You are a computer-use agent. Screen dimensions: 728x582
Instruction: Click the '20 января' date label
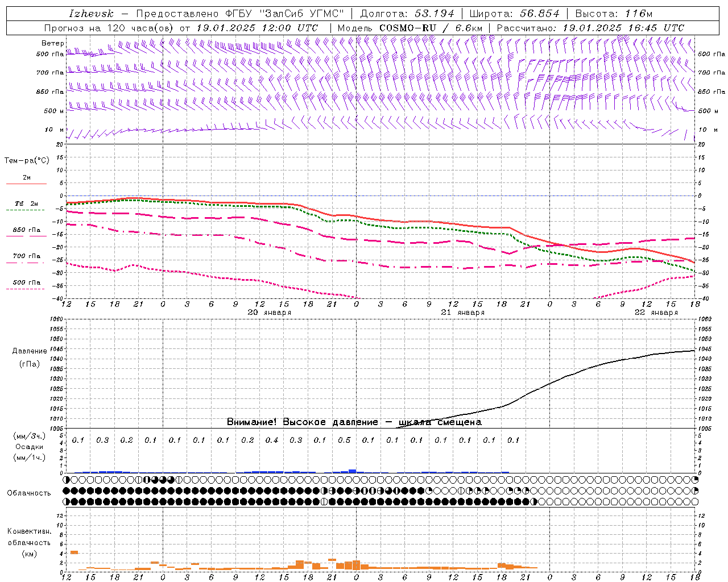point(270,313)
